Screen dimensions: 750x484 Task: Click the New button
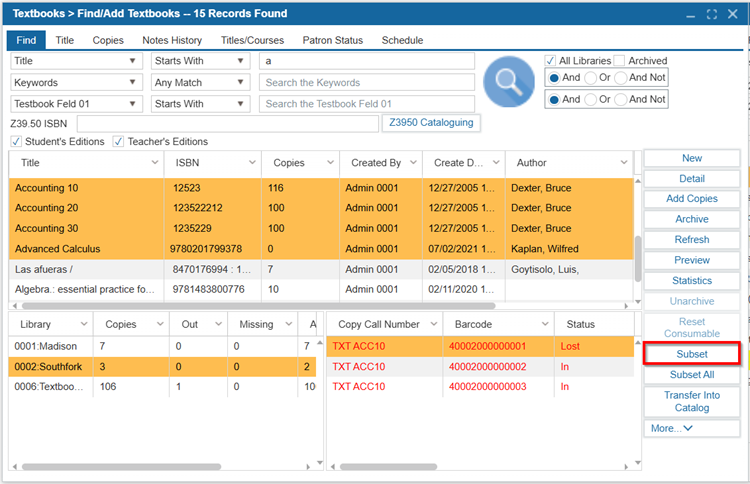click(x=692, y=158)
